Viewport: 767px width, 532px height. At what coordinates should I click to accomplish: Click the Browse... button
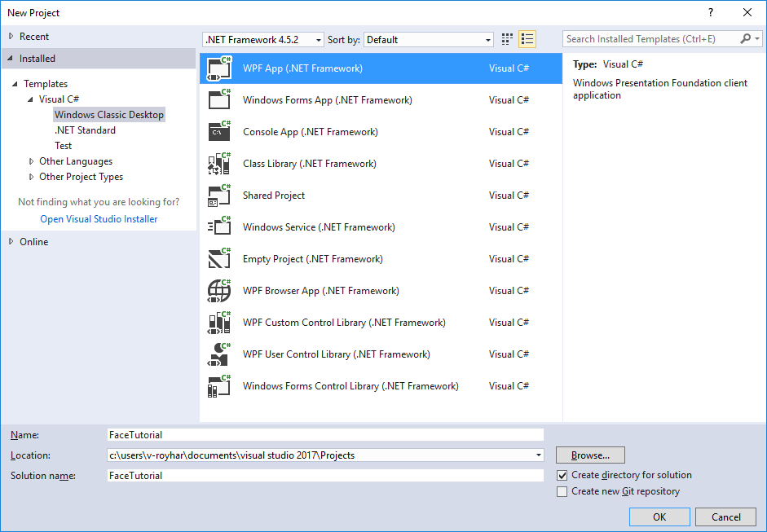pos(590,455)
